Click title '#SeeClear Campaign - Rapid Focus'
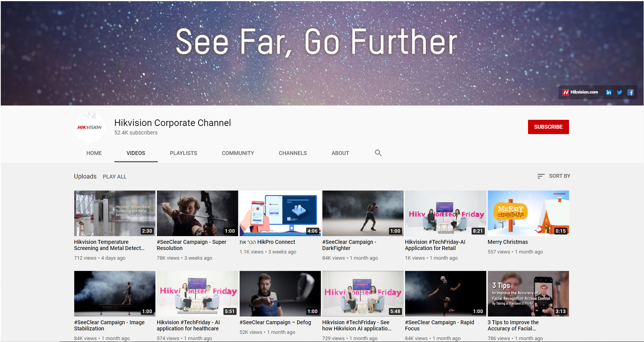644x342 pixels. [440, 325]
